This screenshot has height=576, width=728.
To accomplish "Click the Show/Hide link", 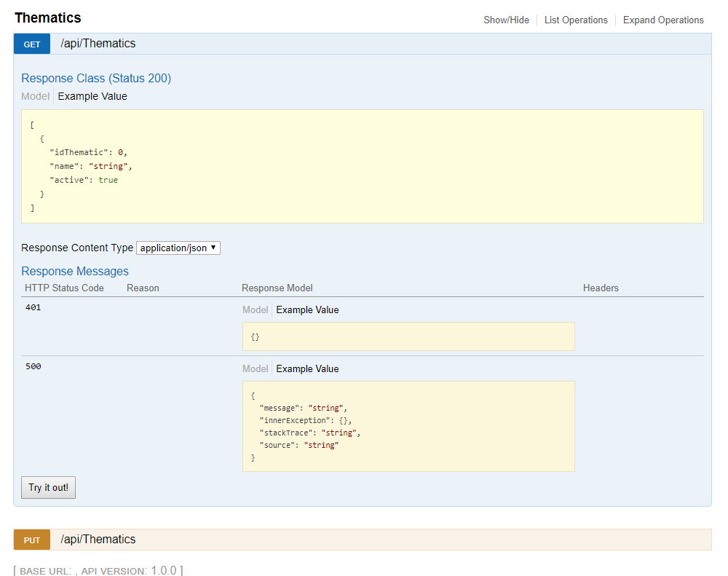I will pyautogui.click(x=506, y=20).
